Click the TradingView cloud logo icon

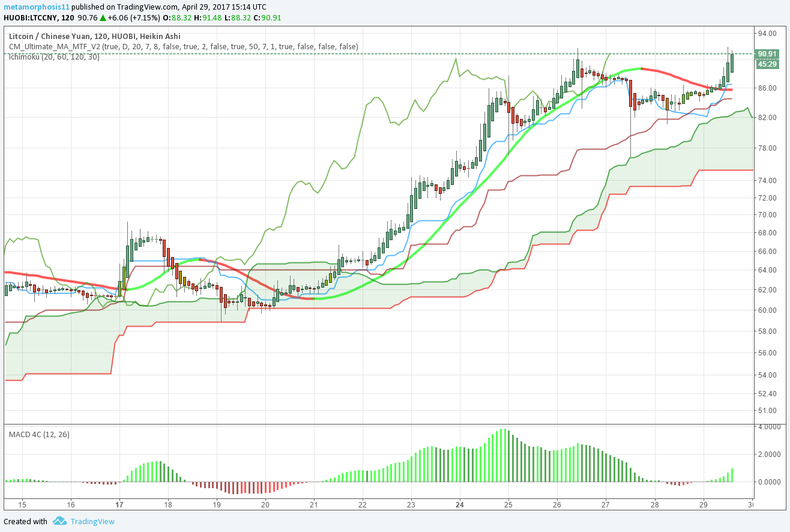tap(59, 521)
